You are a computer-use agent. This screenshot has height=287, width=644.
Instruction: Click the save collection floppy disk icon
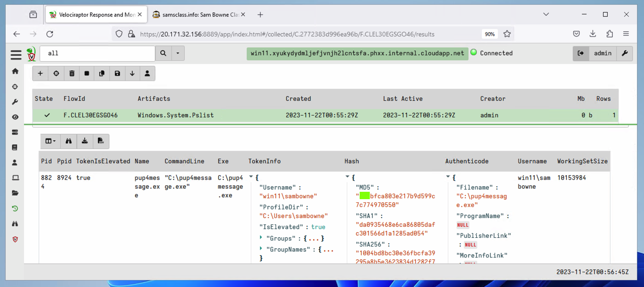(117, 74)
